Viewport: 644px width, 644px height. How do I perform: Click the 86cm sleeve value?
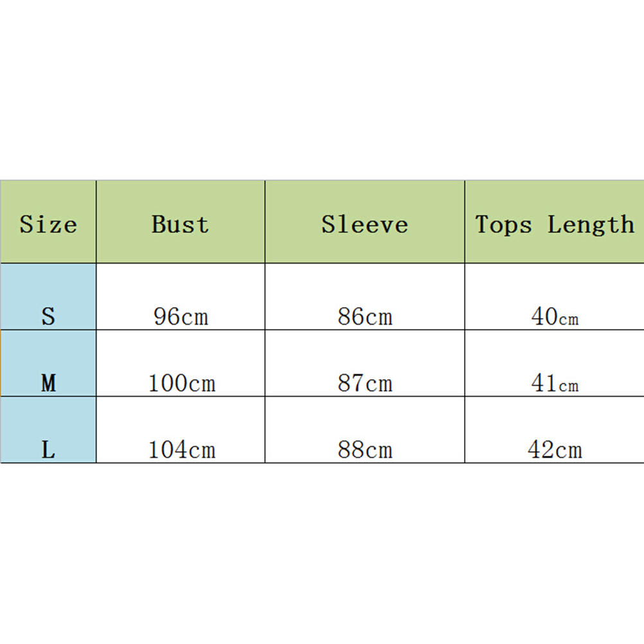tap(364, 317)
